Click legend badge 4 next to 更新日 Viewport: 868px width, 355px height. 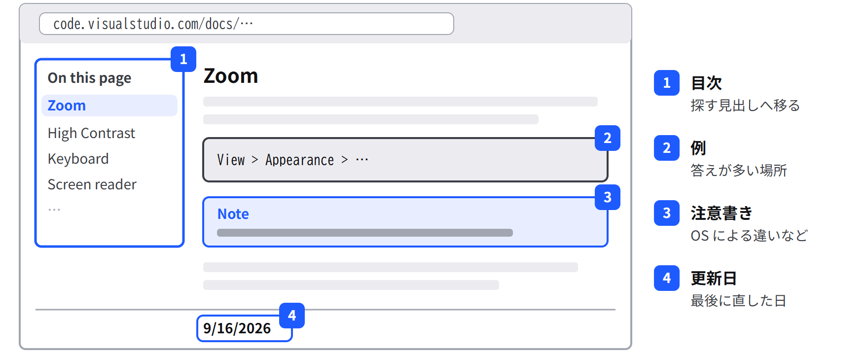point(667,278)
